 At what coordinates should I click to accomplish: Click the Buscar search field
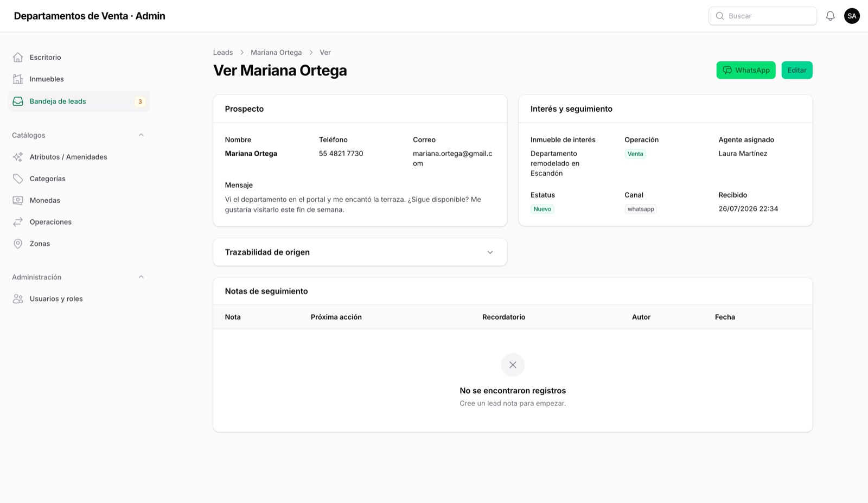(762, 16)
